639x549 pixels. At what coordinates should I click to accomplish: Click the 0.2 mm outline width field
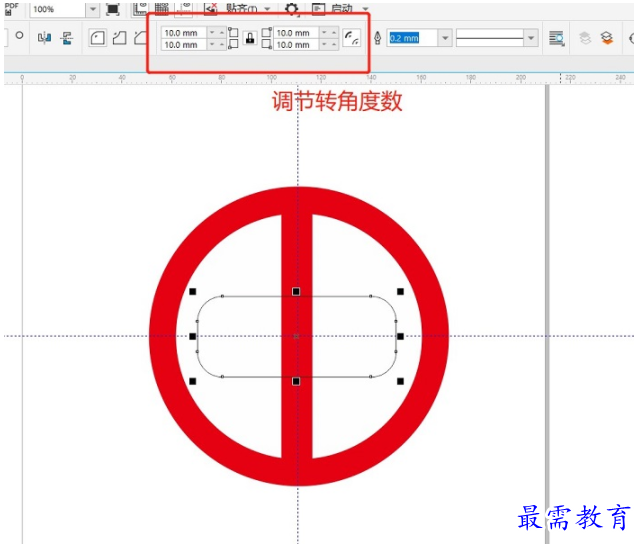coord(412,38)
